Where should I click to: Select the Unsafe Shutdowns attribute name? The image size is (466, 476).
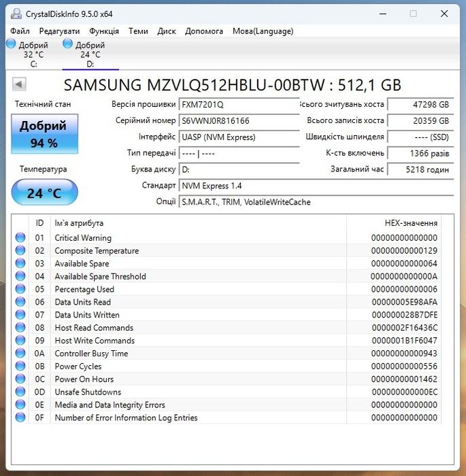click(x=88, y=392)
